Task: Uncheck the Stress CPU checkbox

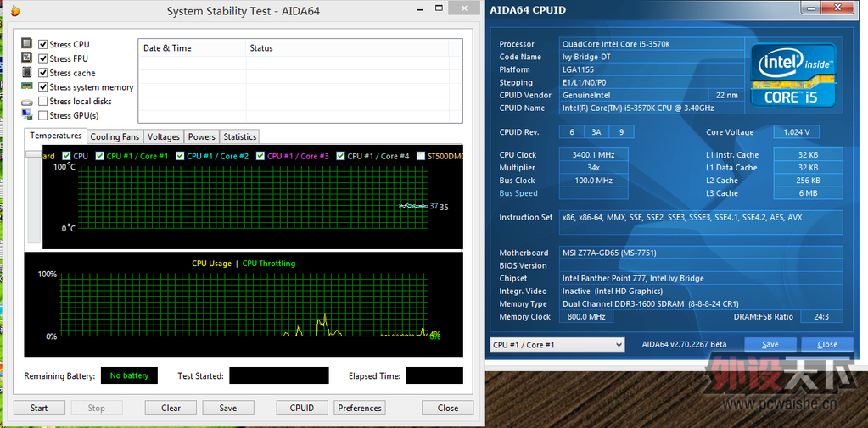Action: (x=42, y=44)
